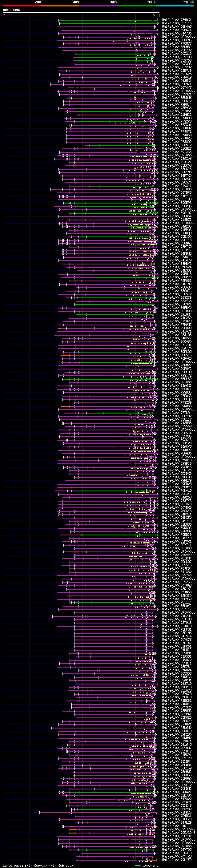Click the UniRef100_Q605T2 label
This screenshot has width=197, height=868.
[x=177, y=145]
